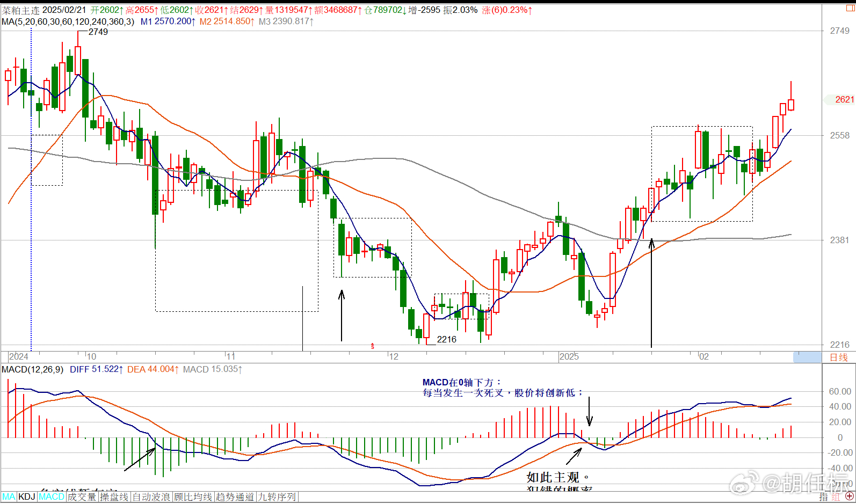Open the 成交量 indicator tab
Screen dimensions: 856x504
(x=82, y=497)
